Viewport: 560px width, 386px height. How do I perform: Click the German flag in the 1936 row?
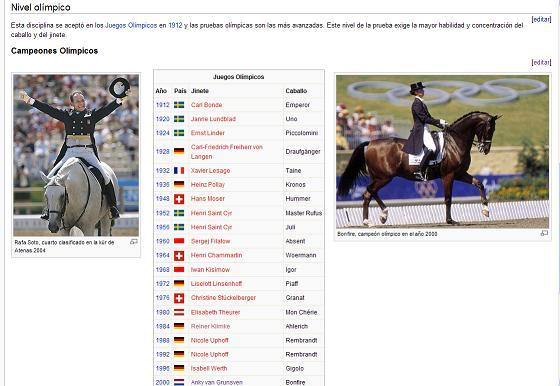point(179,184)
